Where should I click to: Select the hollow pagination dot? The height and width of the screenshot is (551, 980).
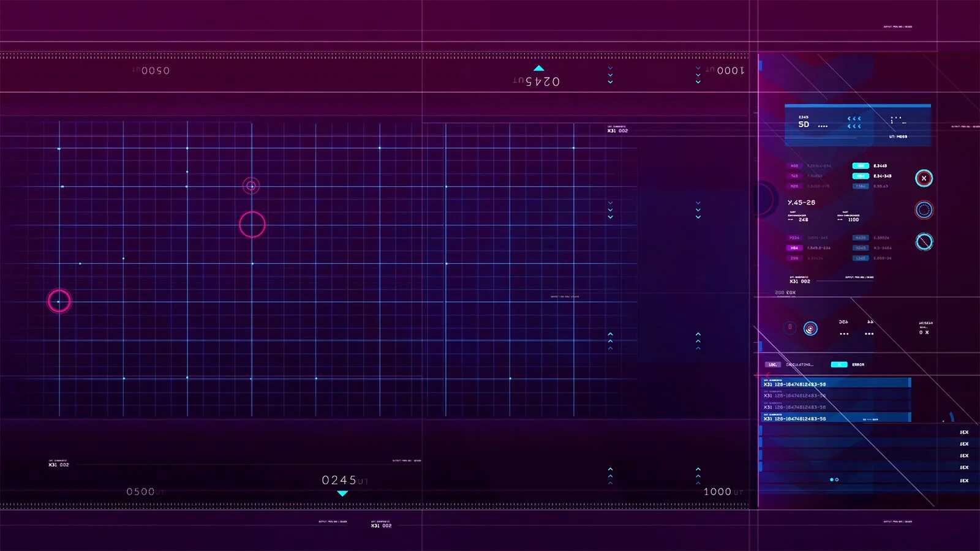(837, 479)
